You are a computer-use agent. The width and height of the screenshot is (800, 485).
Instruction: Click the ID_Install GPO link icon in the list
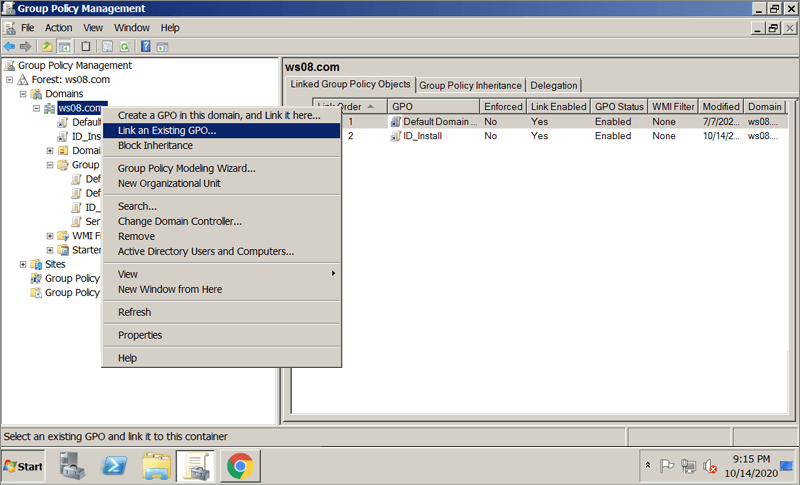tap(395, 136)
